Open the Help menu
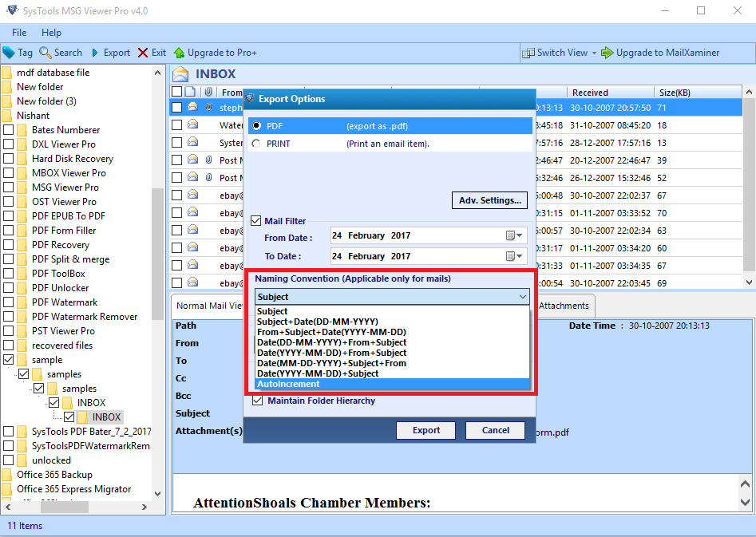Viewport: 756px width, 537px height. [x=51, y=33]
